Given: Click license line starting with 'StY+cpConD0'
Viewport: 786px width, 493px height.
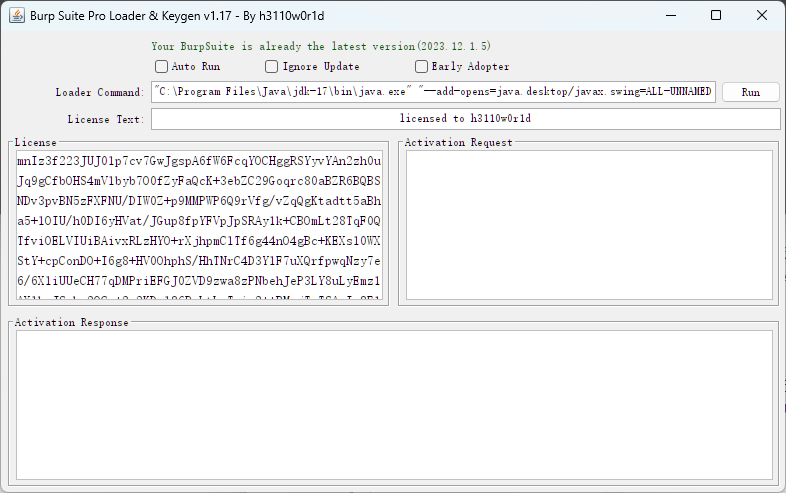Looking at the screenshot, I should click(199, 261).
